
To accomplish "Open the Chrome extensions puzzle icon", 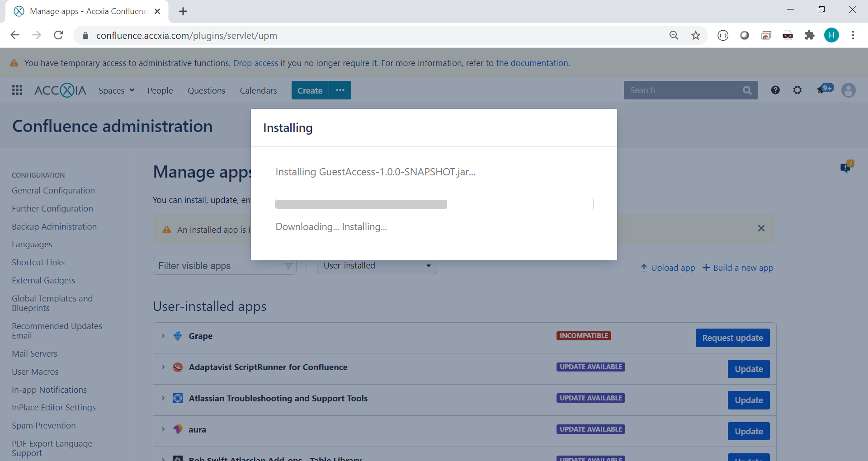I will pyautogui.click(x=810, y=35).
